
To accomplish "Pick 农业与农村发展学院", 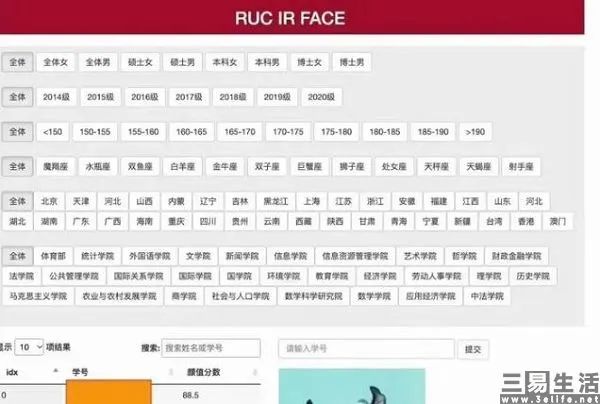I will [119, 296].
